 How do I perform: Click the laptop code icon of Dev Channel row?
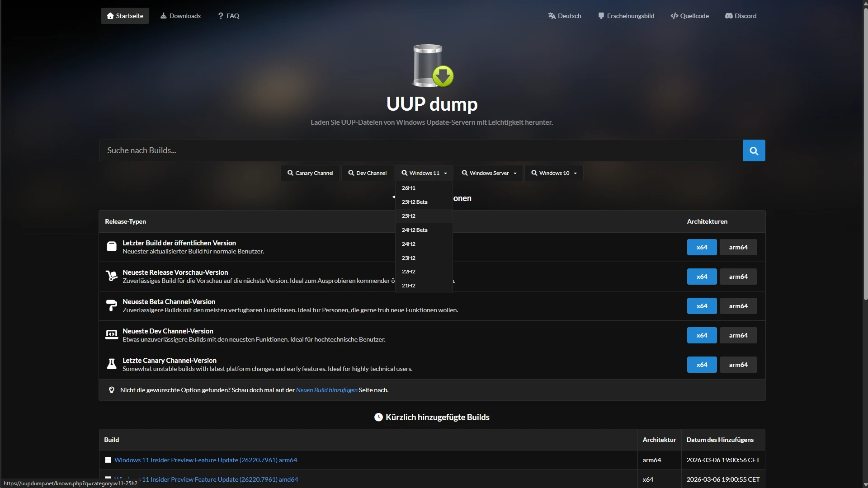click(x=112, y=334)
